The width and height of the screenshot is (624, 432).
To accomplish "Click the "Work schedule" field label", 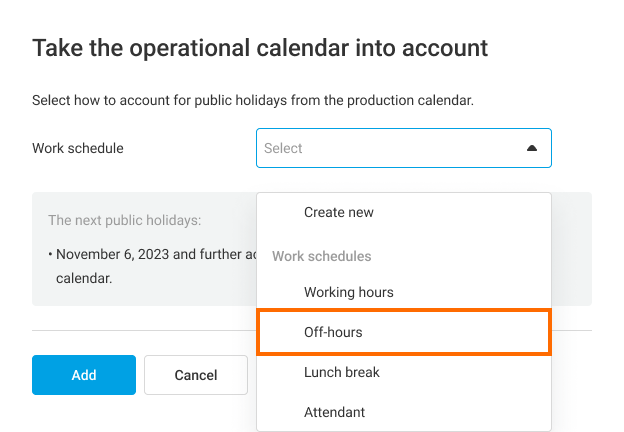I will coord(78,148).
